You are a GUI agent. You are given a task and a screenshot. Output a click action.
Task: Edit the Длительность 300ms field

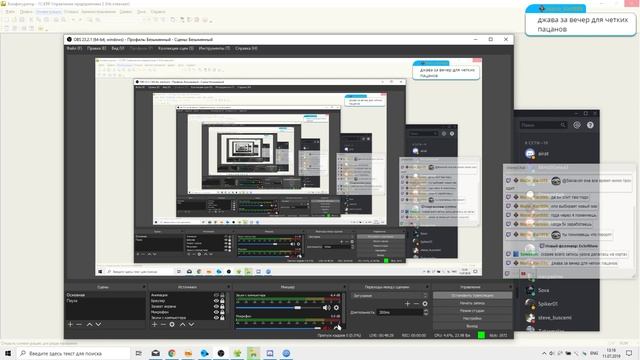400,312
